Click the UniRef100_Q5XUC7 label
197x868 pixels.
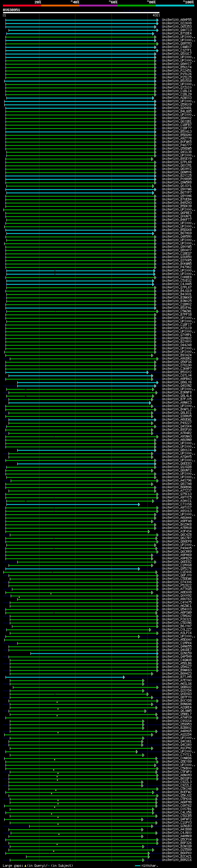(x=177, y=54)
